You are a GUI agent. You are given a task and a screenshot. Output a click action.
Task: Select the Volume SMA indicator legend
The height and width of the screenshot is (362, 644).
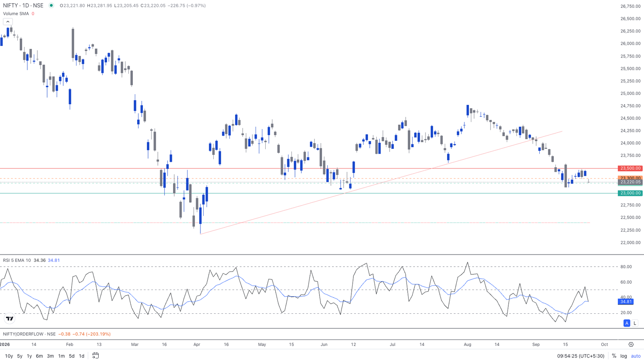pos(16,14)
